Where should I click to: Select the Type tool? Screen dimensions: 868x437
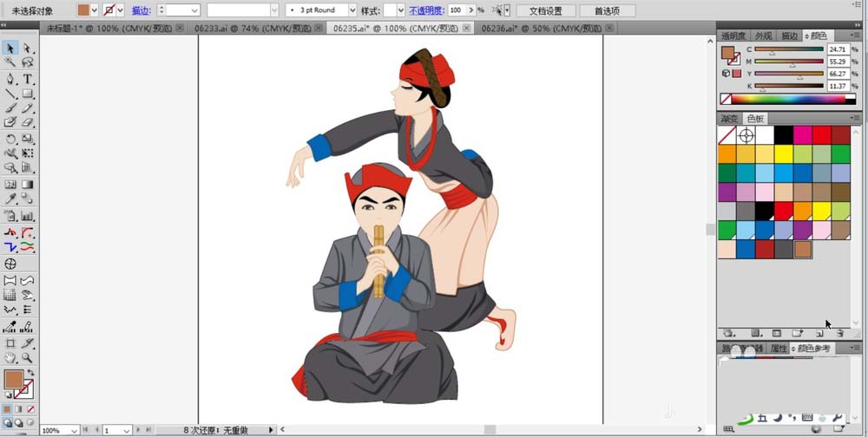[27, 79]
